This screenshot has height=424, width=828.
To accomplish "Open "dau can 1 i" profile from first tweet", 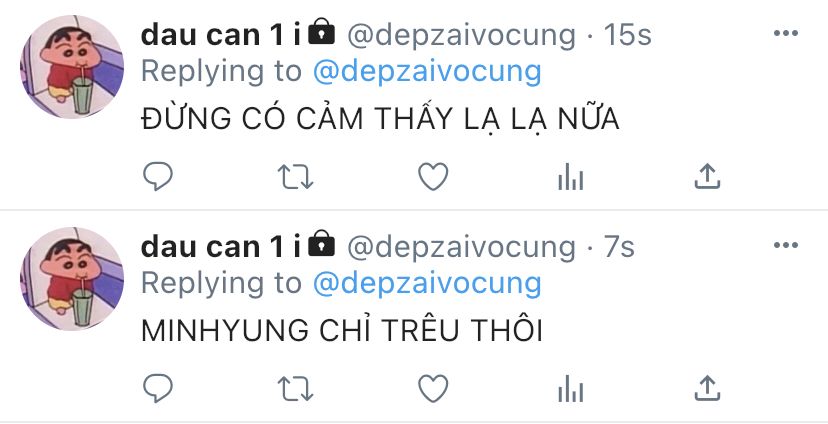I will pyautogui.click(x=221, y=35).
